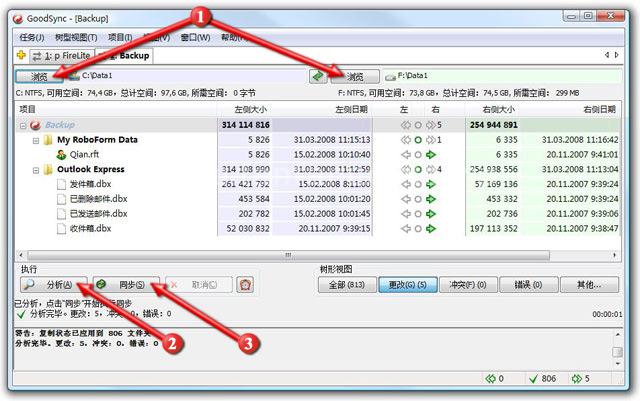Viewport: 640px width, 401px height.
Task: Click the yellow plus new job icon
Action: click(x=21, y=55)
